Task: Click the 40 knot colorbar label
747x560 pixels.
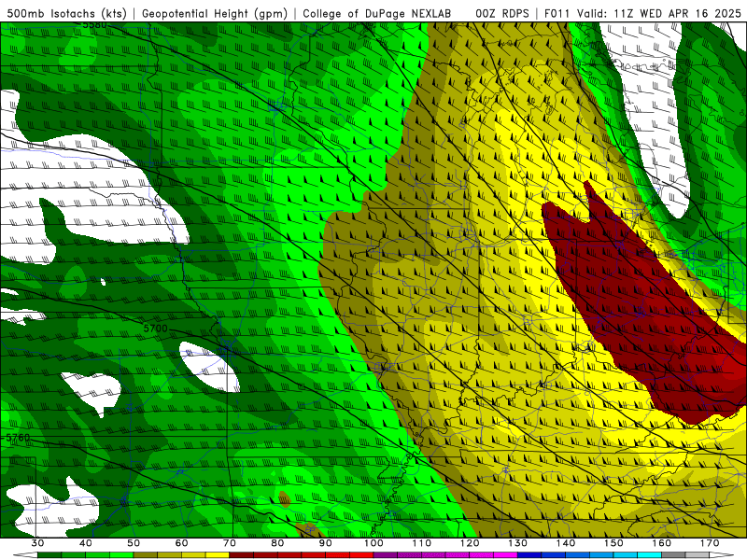Action: coord(86,543)
